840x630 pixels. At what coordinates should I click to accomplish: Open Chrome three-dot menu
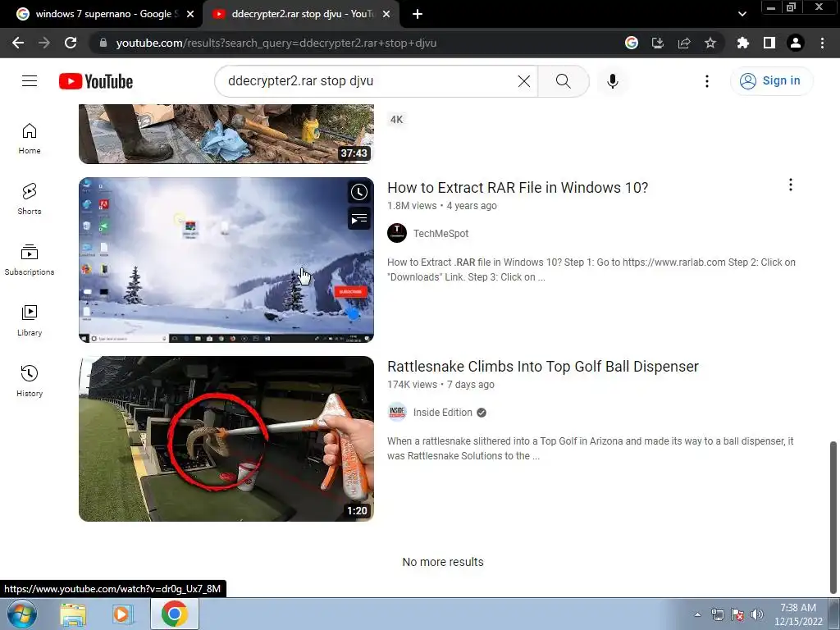(822, 43)
